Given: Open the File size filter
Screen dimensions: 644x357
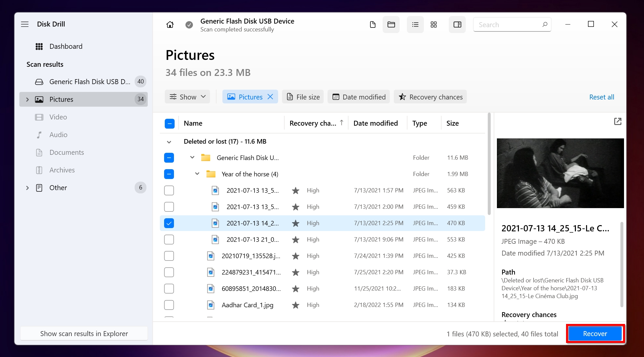Looking at the screenshot, I should click(x=303, y=97).
